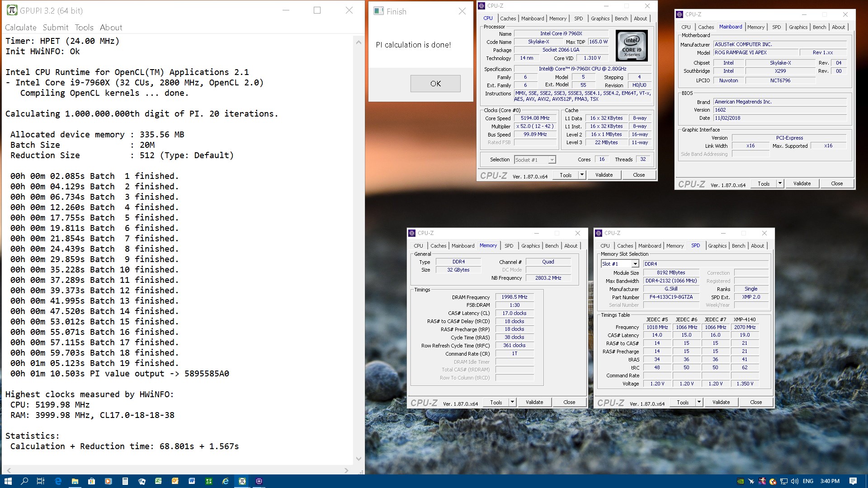Open the Submit menu in GPUPI

tap(56, 28)
